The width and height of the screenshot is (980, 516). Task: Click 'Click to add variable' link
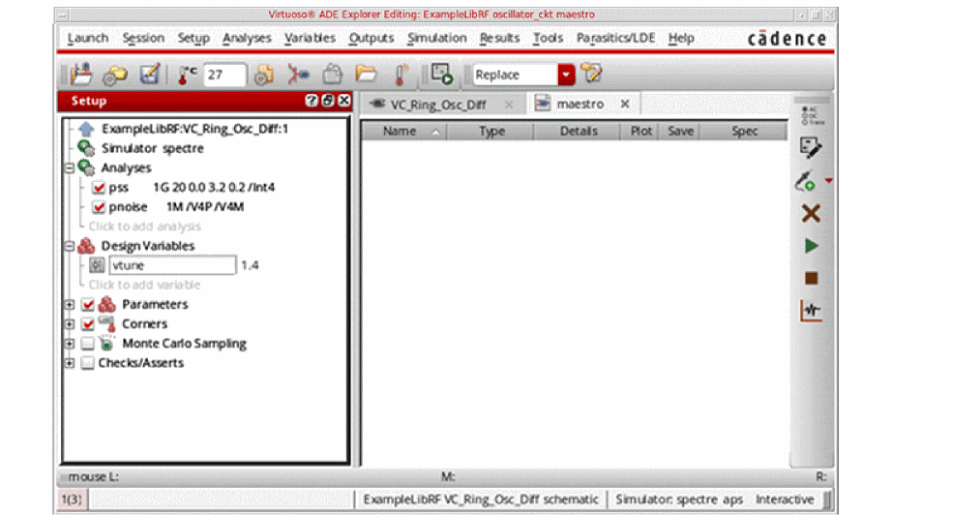click(x=144, y=285)
